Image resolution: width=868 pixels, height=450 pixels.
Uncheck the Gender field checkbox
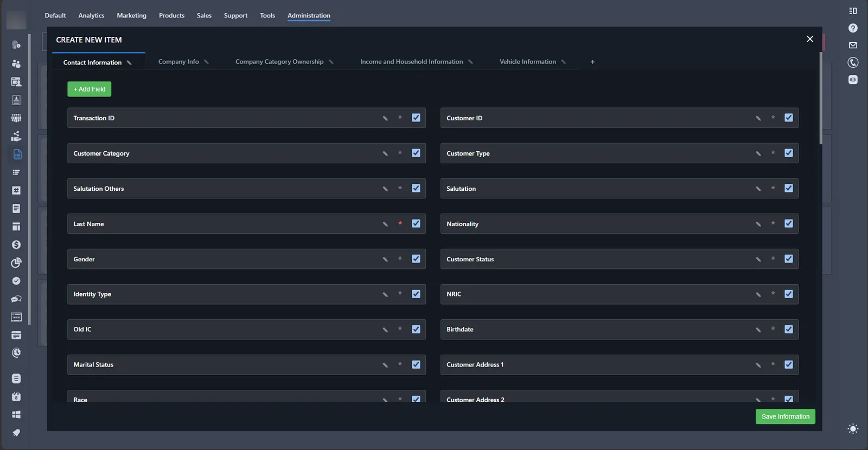[416, 259]
